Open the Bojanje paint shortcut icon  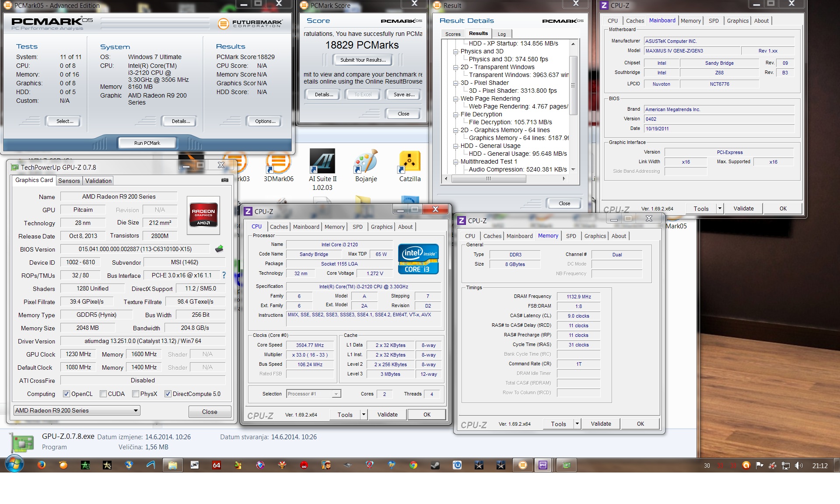click(366, 166)
